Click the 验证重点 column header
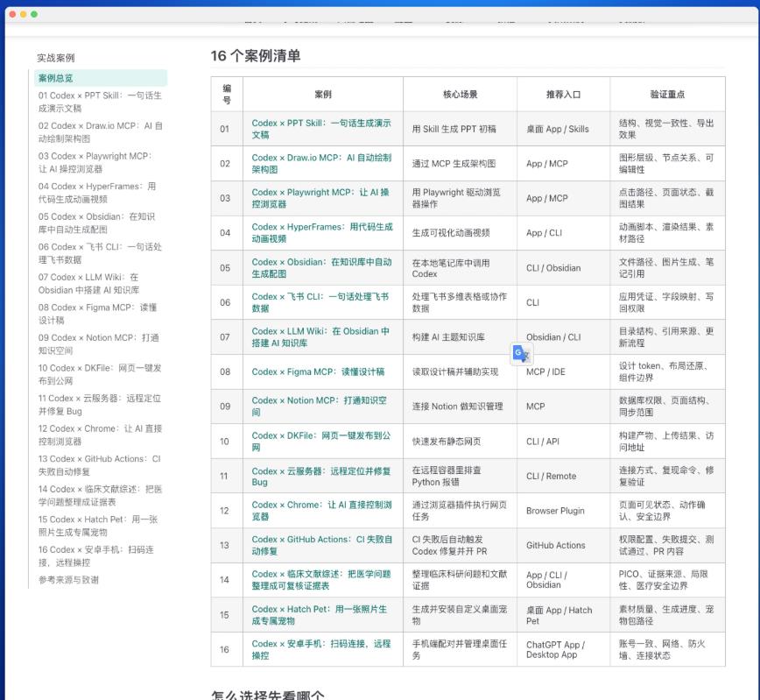 (x=667, y=94)
